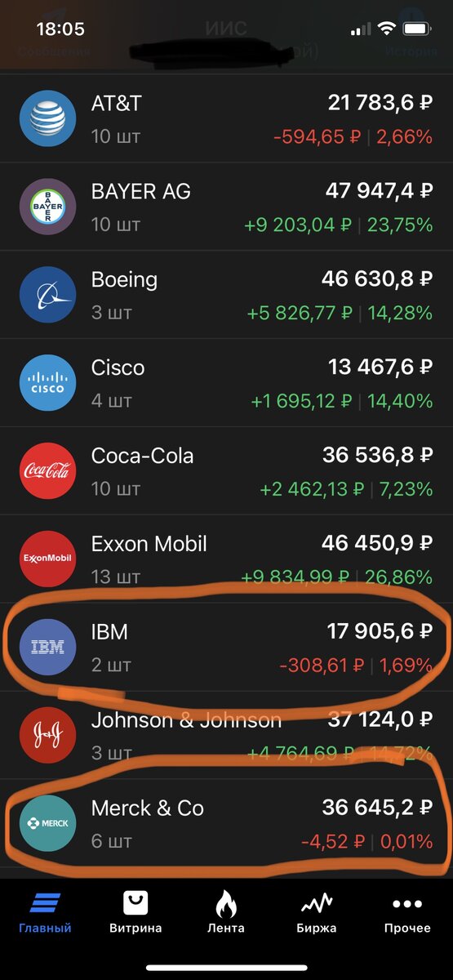The height and width of the screenshot is (980, 453).
Task: Select Exxon Mobil stock name
Action: (149, 544)
